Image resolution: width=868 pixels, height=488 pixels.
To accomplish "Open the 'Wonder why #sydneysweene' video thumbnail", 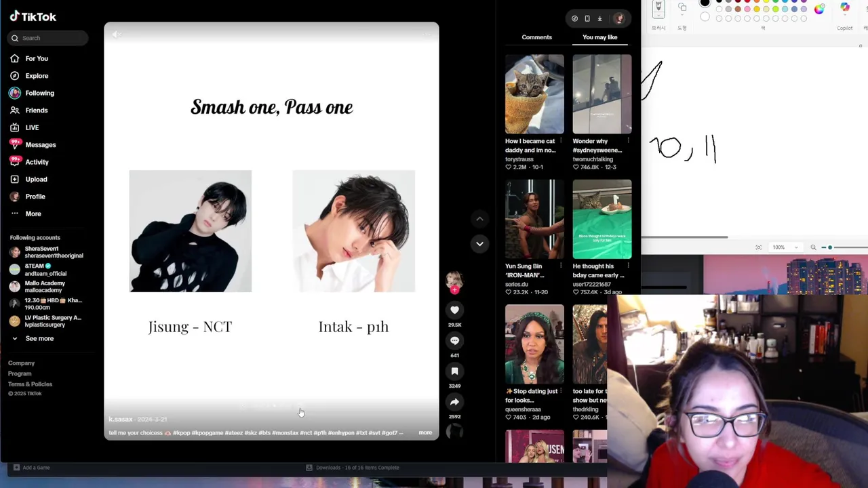I will (602, 94).
